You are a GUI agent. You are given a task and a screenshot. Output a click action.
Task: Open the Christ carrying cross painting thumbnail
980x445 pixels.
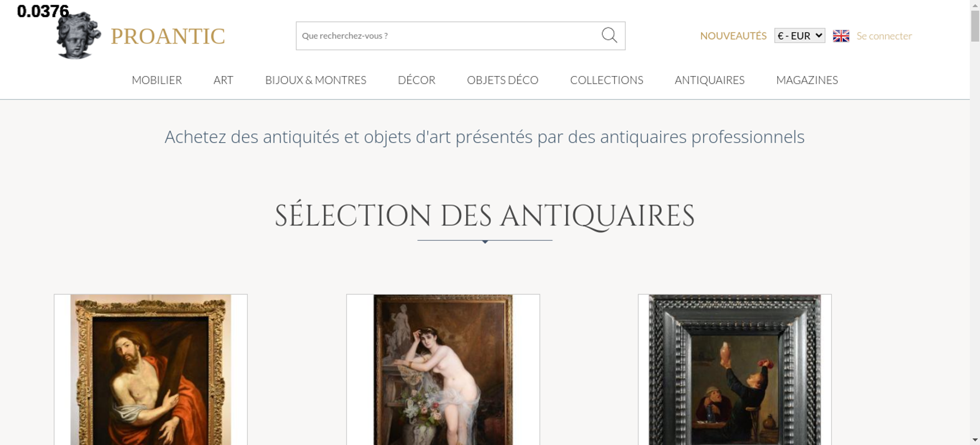click(150, 370)
